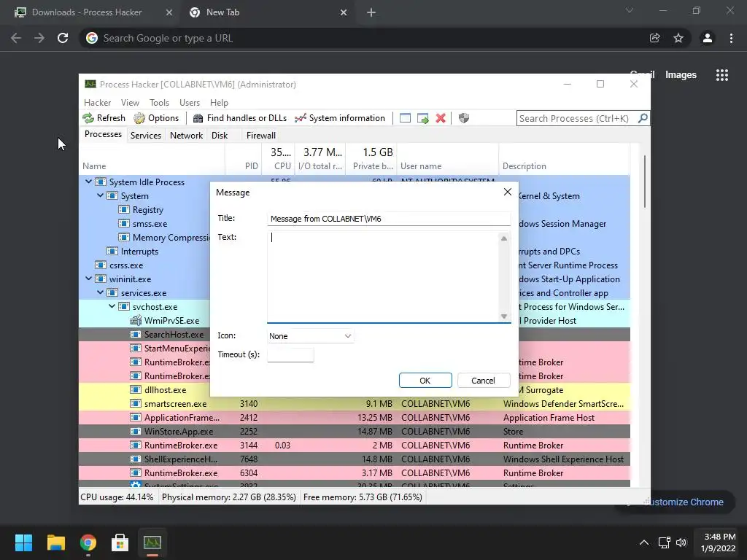Reload the page in Chrome

click(63, 38)
